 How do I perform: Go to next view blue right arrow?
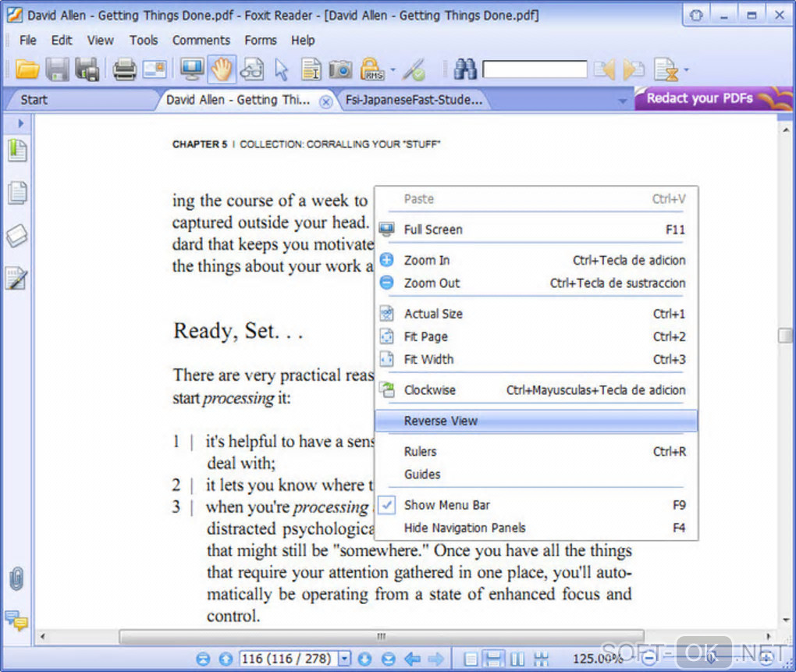tap(435, 659)
